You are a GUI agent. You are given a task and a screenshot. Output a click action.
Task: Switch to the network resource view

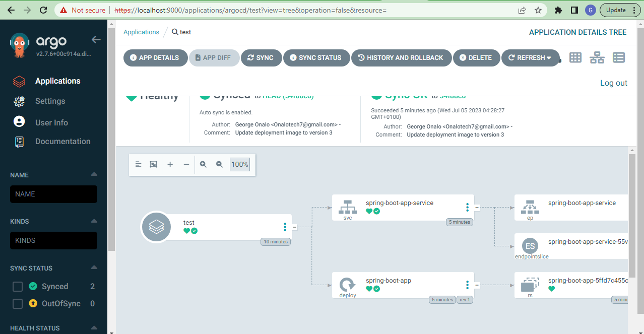(x=597, y=57)
